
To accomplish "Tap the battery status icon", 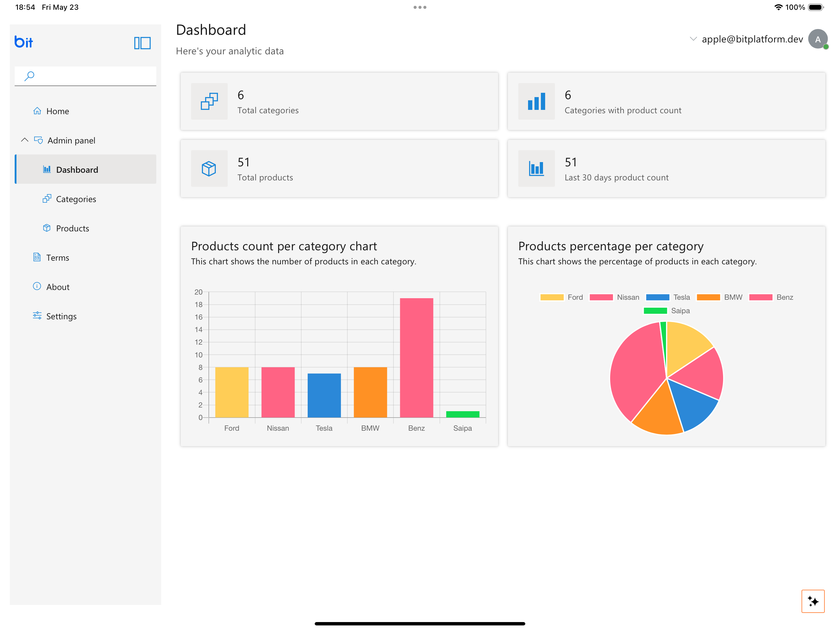I will (816, 7).
